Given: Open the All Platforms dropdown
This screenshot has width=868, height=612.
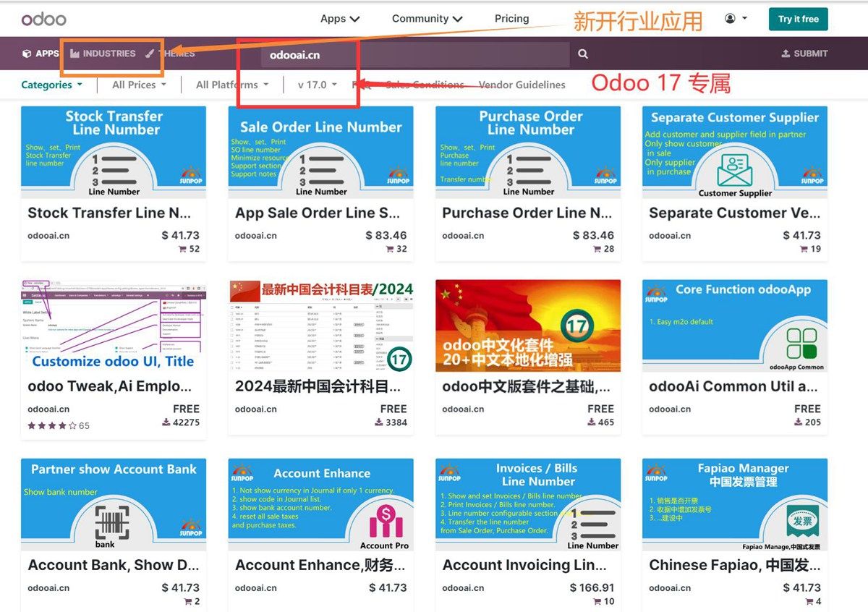Looking at the screenshot, I should click(x=231, y=85).
